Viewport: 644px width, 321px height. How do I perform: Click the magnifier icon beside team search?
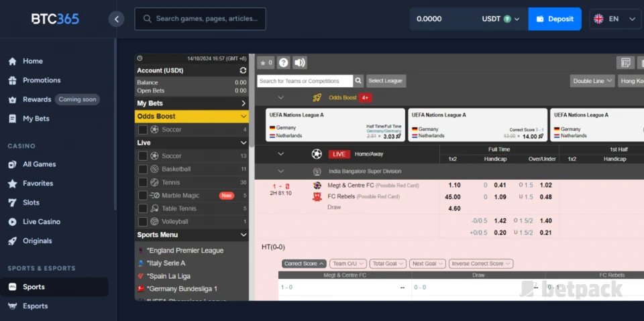point(359,81)
